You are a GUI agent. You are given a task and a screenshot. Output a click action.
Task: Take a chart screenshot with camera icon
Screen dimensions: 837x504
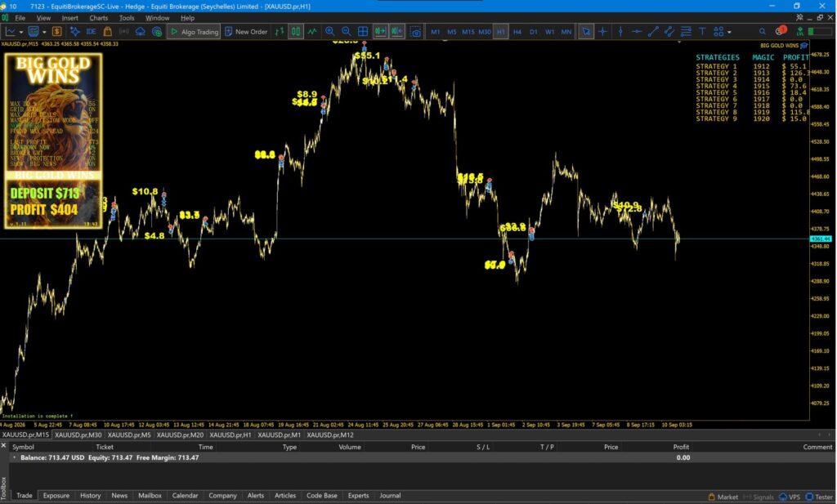click(x=416, y=32)
